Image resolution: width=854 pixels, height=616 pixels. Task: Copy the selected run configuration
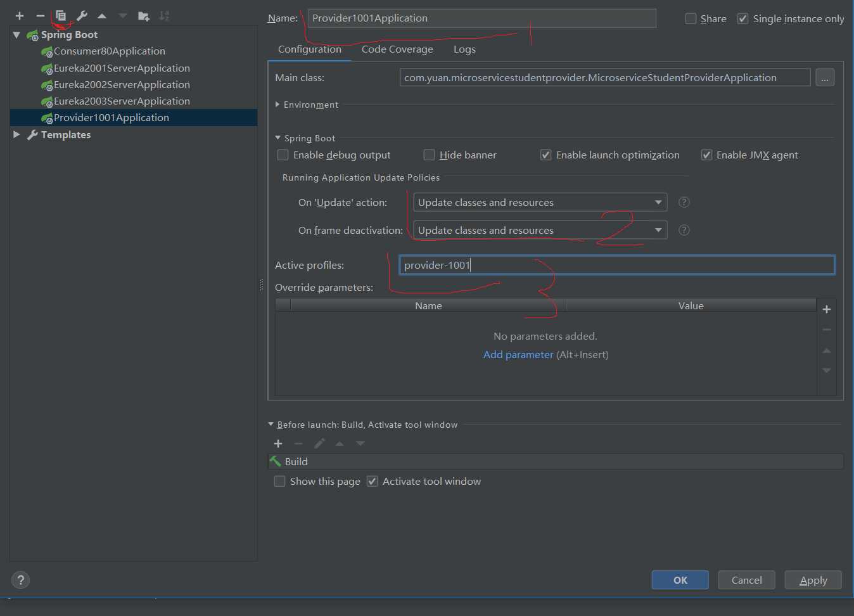click(x=61, y=16)
